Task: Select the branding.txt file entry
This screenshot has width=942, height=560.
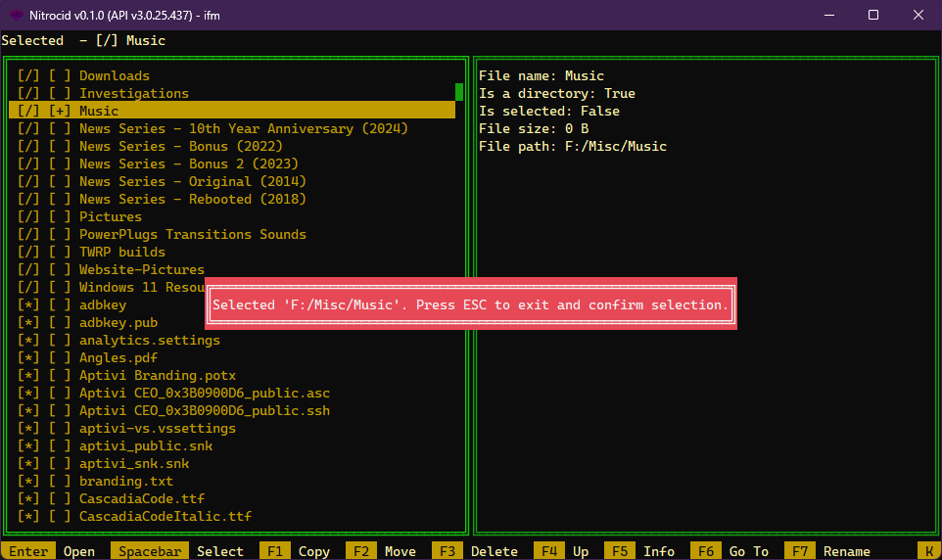Action: tap(125, 481)
